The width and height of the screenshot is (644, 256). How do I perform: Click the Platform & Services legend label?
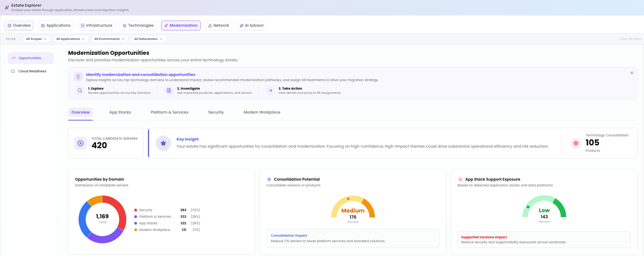tap(155, 216)
